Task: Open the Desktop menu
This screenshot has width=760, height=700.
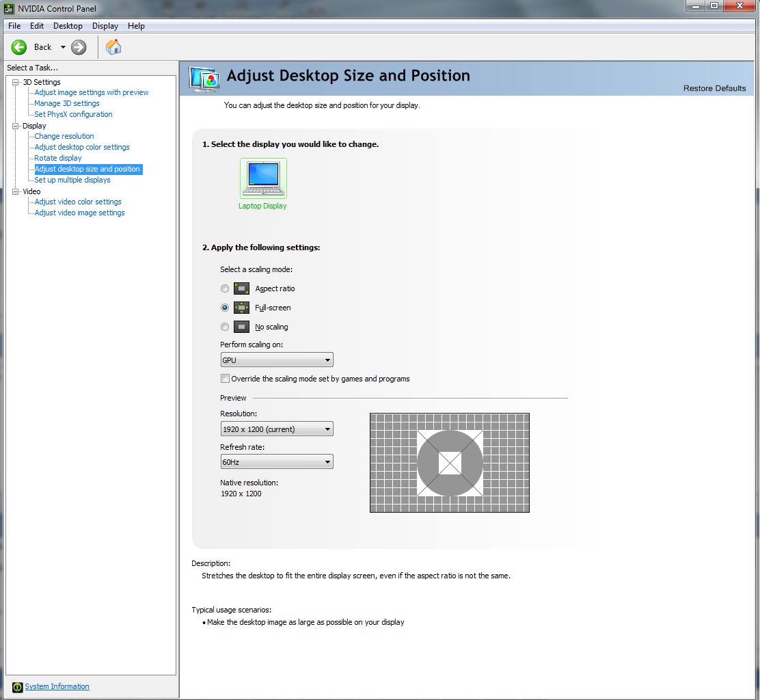Action: click(68, 26)
